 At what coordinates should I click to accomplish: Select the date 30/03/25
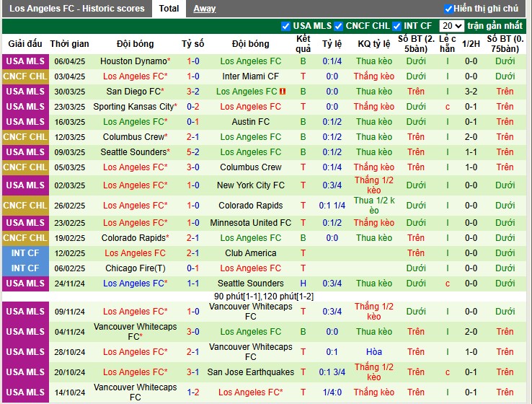69,92
